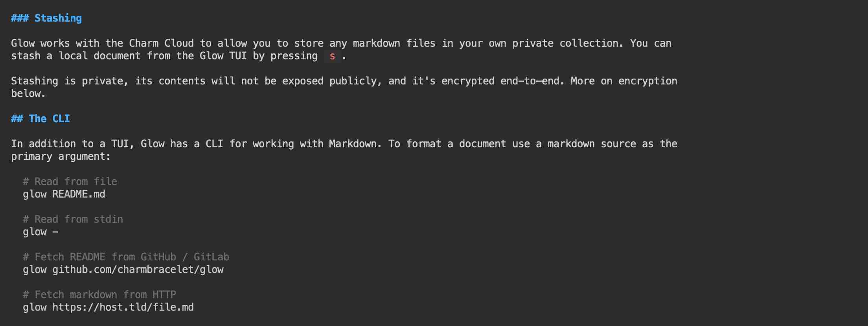
Task: Click the word 'end-to-end.' in the paragraph
Action: 533,81
